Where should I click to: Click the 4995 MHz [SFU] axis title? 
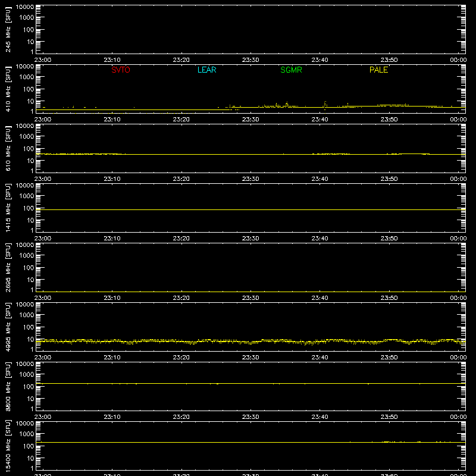tap(8, 327)
